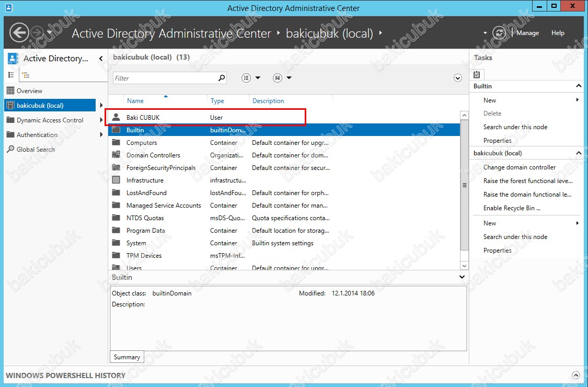
Task: Click the Active Directory app icon in sidebar
Action: point(13,58)
